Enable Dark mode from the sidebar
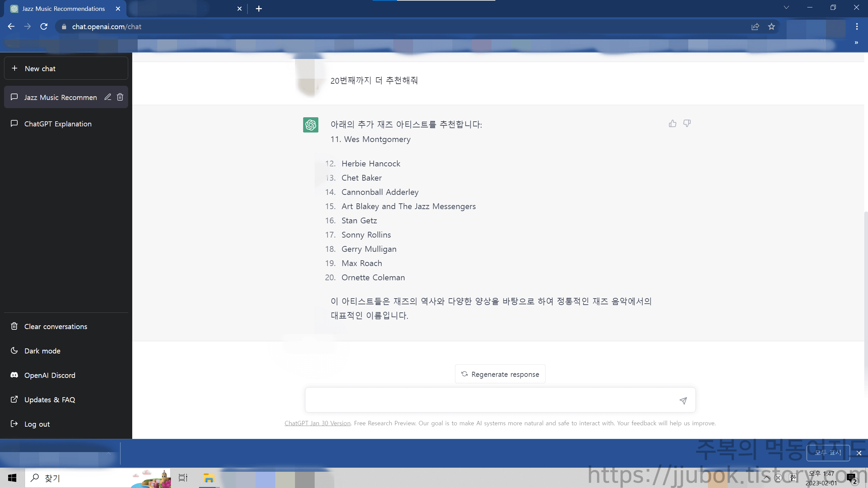Screen dimensions: 868x488 pos(42,351)
